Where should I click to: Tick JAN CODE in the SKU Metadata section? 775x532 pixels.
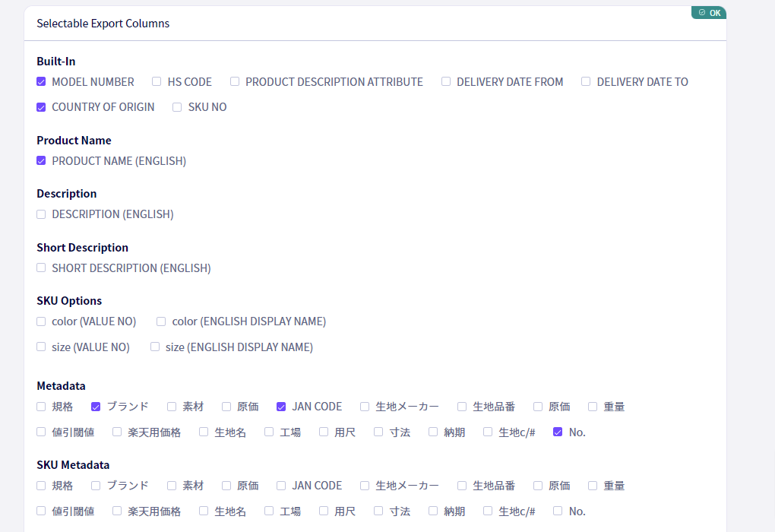281,486
